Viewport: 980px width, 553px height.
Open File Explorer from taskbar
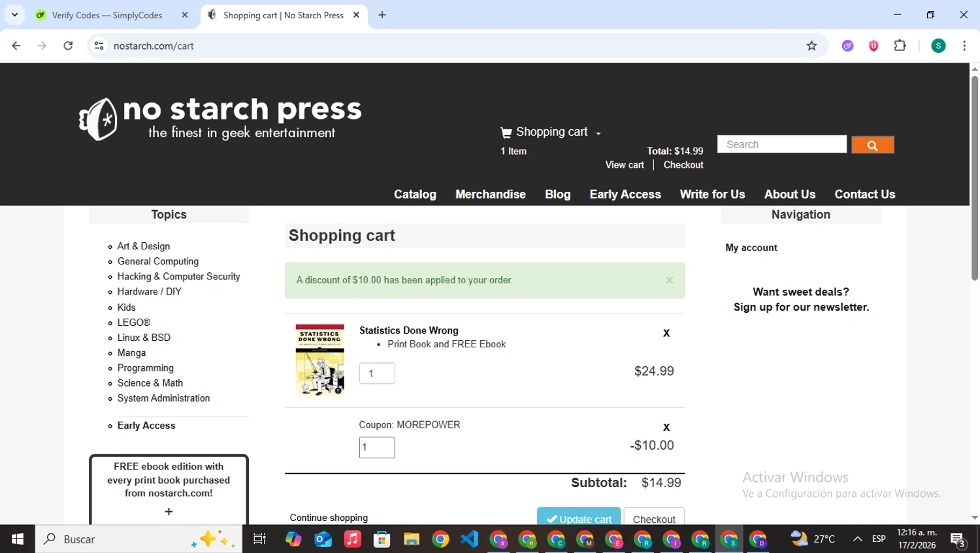[411, 539]
